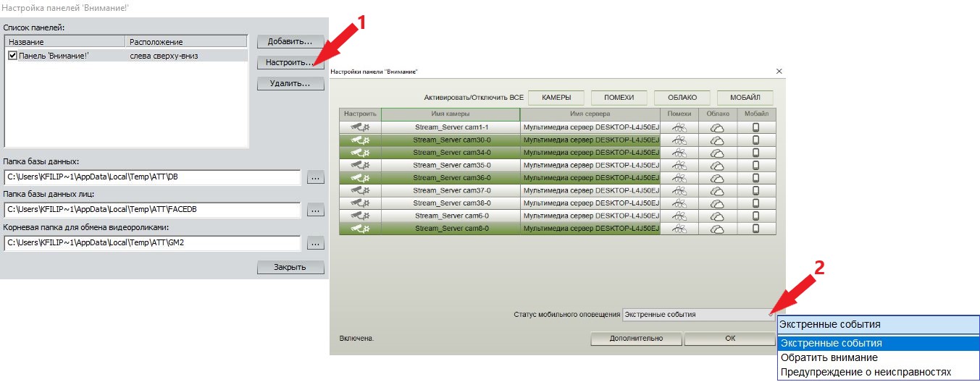
Task: Click configure icon for Stream_Server cam6-0
Action: coord(360,216)
